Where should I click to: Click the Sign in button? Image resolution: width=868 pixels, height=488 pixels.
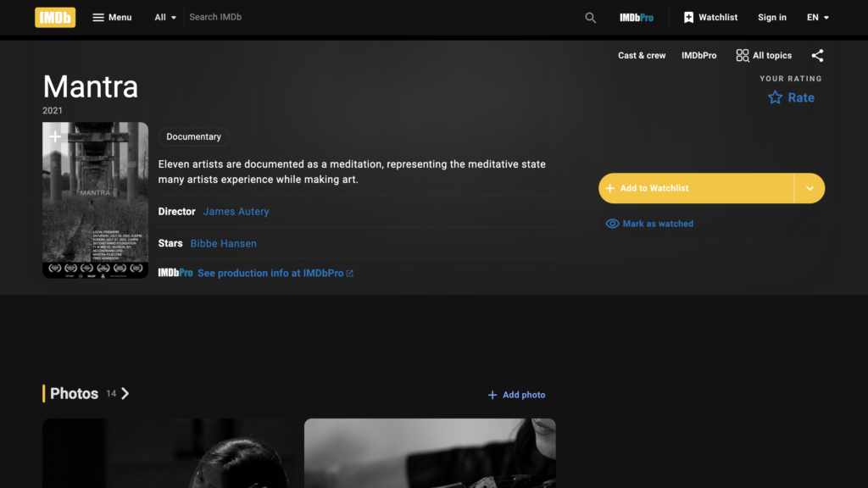771,17
